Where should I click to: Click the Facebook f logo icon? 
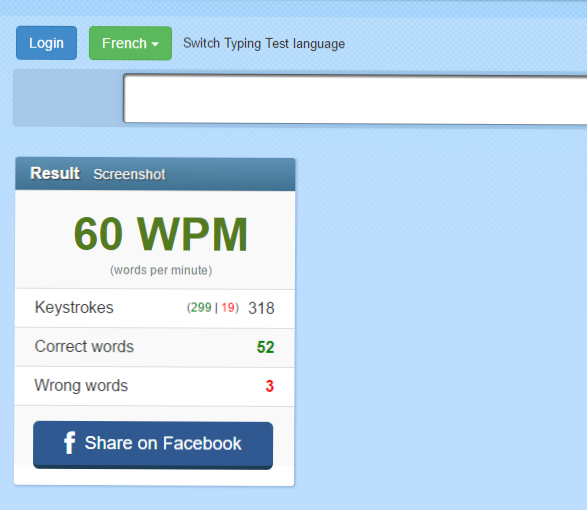click(x=70, y=443)
